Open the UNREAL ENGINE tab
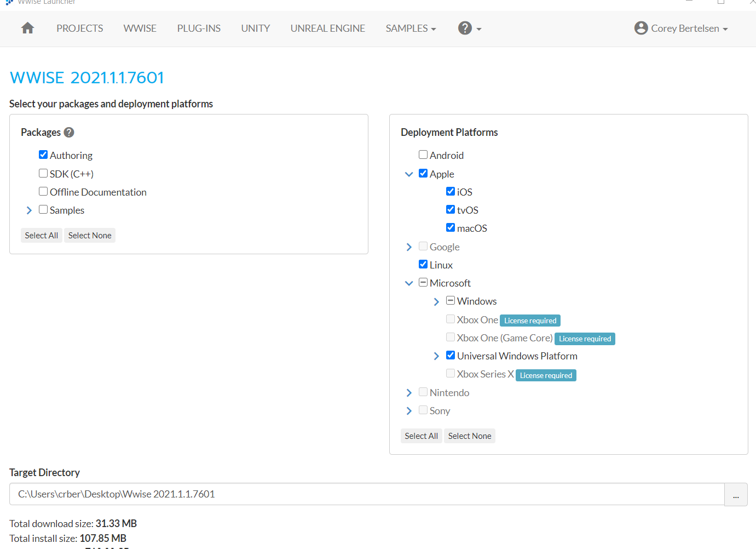 (x=328, y=28)
